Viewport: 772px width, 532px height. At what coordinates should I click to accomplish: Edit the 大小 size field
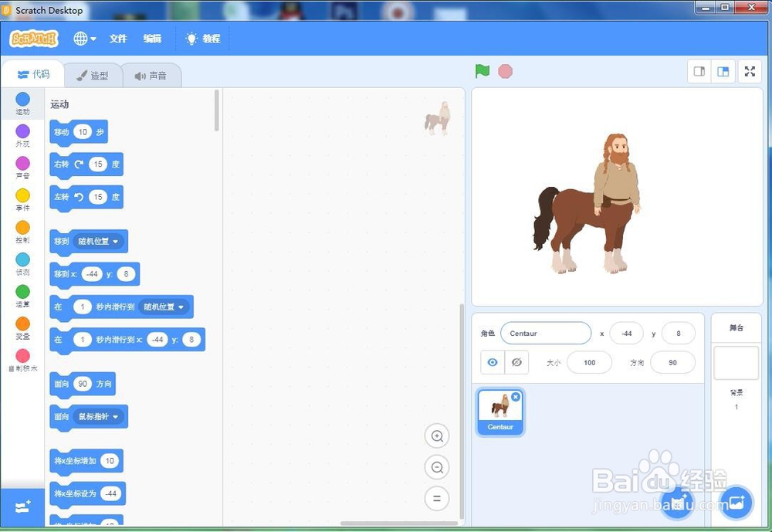click(589, 363)
